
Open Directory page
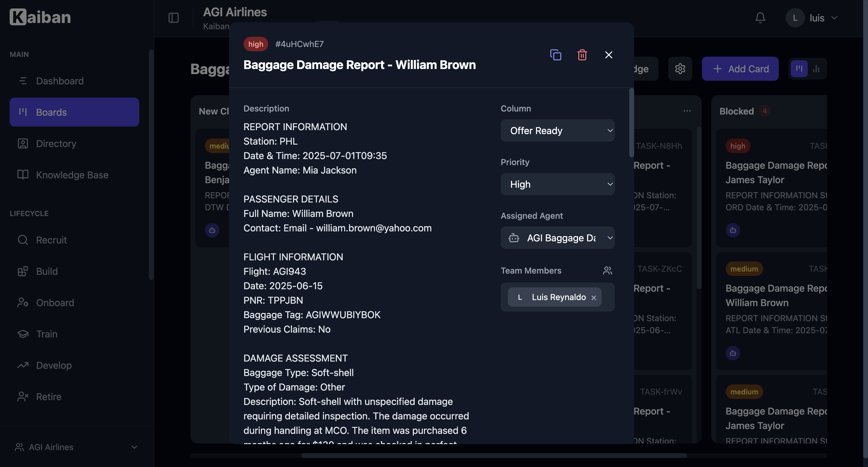click(74, 143)
